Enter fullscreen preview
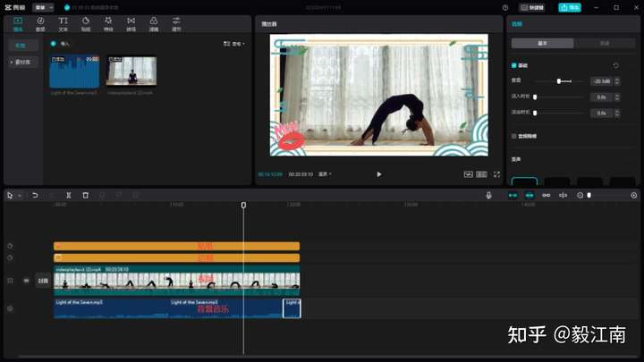 (x=497, y=174)
